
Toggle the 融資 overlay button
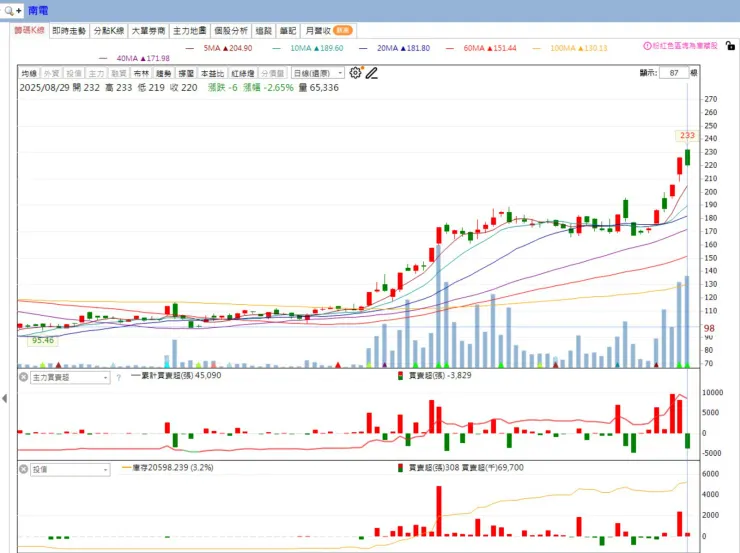tap(118, 73)
